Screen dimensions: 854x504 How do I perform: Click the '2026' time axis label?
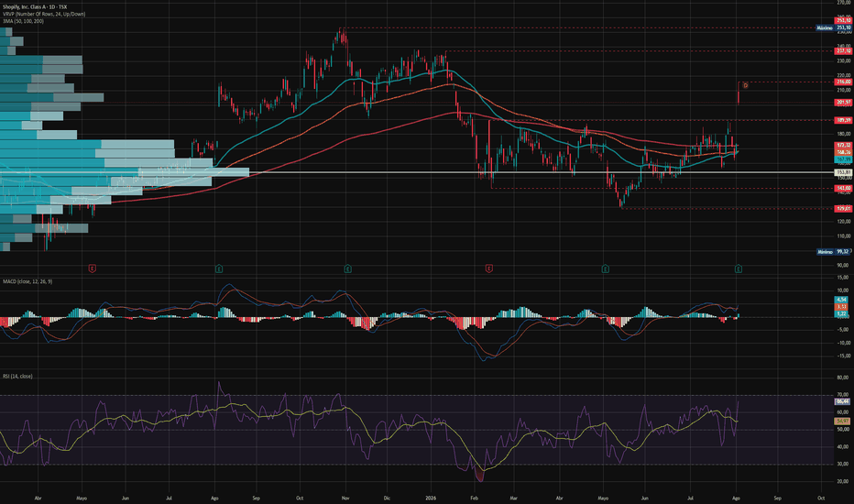coord(431,498)
